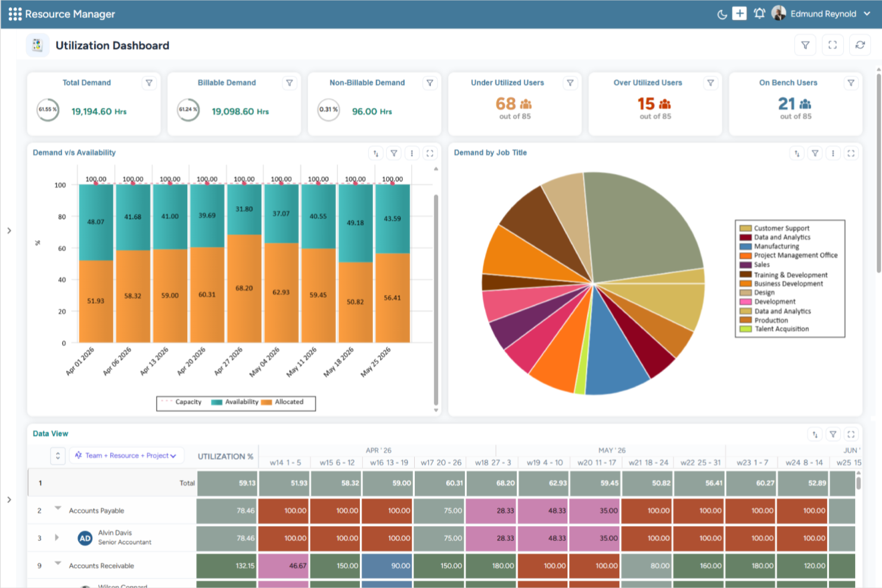The height and width of the screenshot is (588, 882).
Task: Expand the Alvin Davis row
Action: pyautogui.click(x=57, y=537)
